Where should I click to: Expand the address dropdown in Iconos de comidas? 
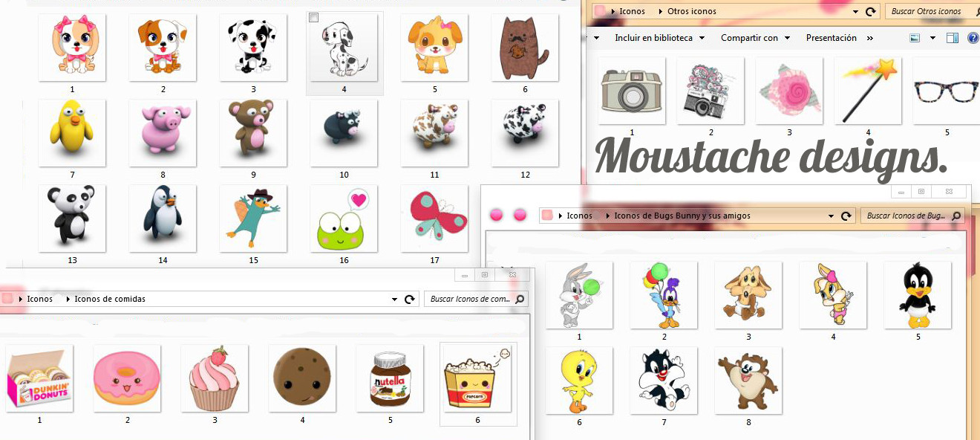point(394,300)
